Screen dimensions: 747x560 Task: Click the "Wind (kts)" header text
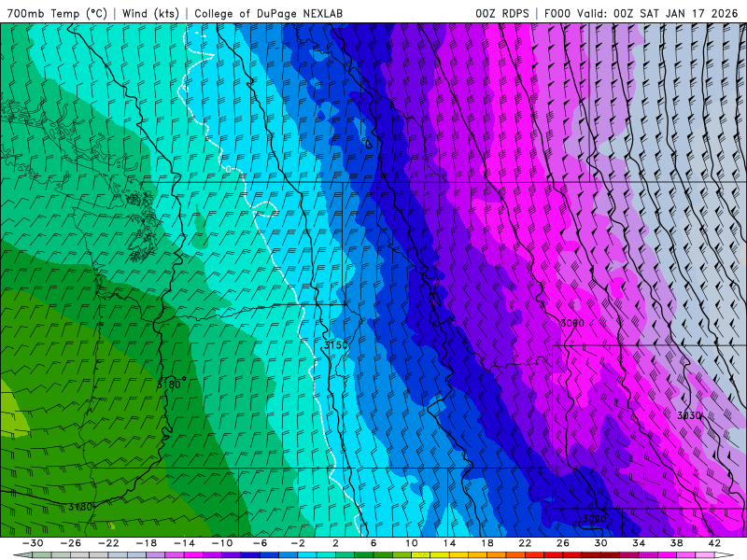pyautogui.click(x=150, y=13)
